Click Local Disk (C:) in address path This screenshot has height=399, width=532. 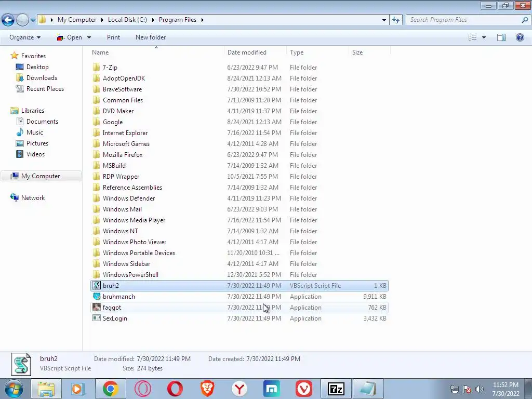click(127, 20)
